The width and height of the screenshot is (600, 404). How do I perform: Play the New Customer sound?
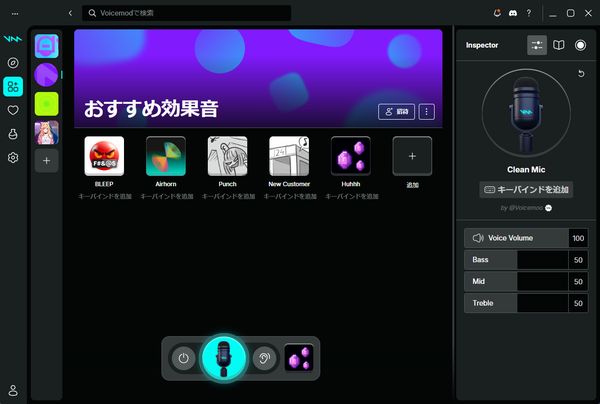tap(289, 156)
